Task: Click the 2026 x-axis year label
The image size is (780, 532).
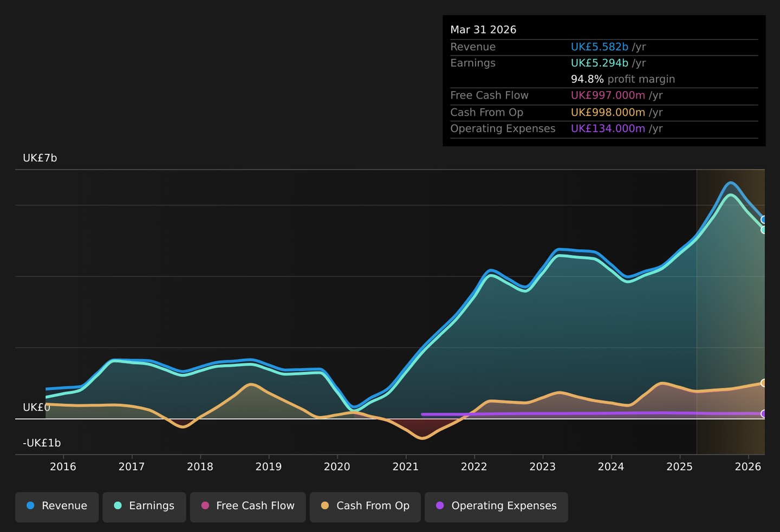Action: (x=748, y=467)
